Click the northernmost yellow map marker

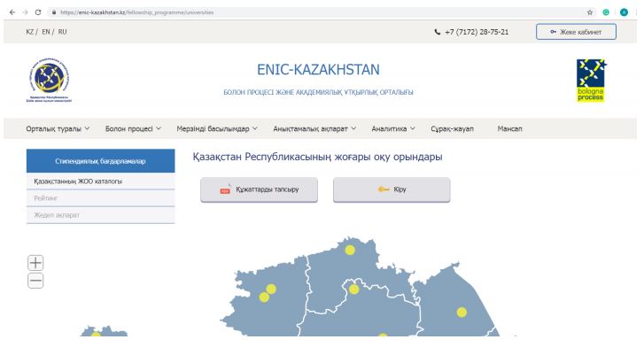coord(350,250)
